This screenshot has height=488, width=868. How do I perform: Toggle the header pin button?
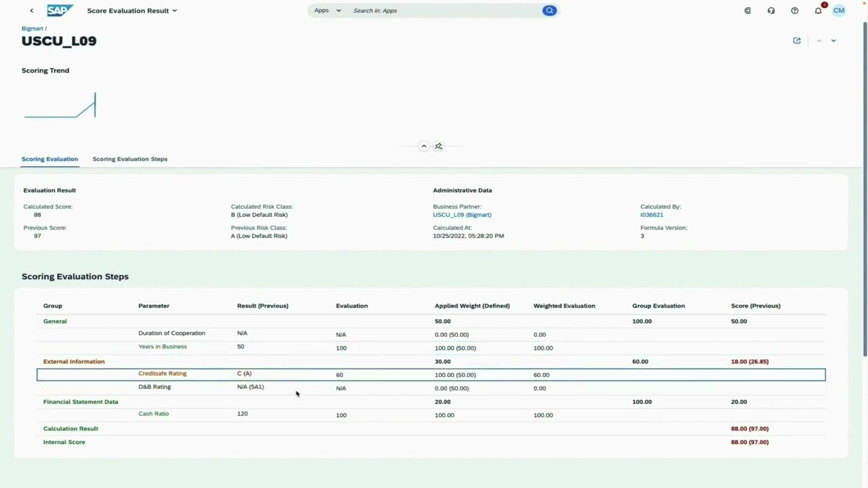click(439, 146)
